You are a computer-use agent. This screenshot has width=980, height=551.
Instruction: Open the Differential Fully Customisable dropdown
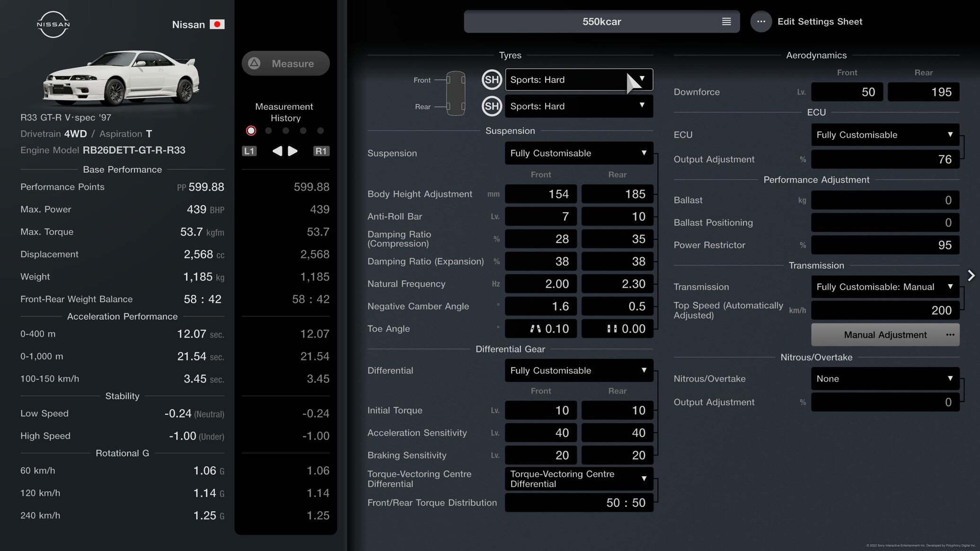[x=579, y=370]
